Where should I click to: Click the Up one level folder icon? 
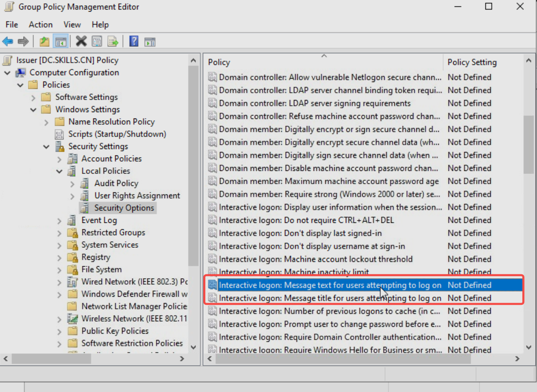pyautogui.click(x=44, y=42)
